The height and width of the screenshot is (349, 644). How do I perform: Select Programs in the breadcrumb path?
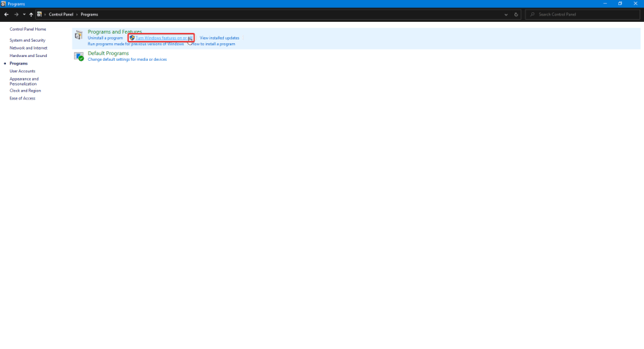[x=89, y=15]
